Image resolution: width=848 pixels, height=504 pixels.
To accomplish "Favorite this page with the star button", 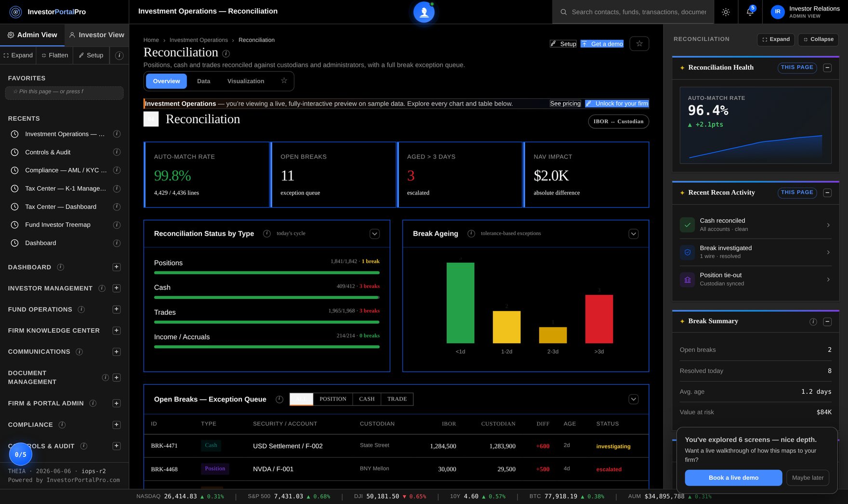I will coord(639,44).
